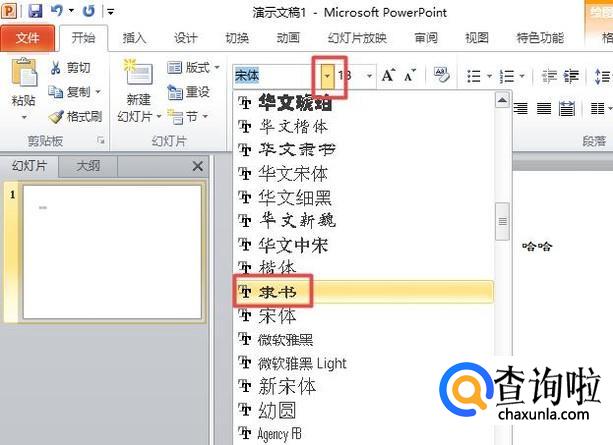Switch to the 审阅 (Review) tab
The height and width of the screenshot is (445, 613).
pyautogui.click(x=426, y=38)
